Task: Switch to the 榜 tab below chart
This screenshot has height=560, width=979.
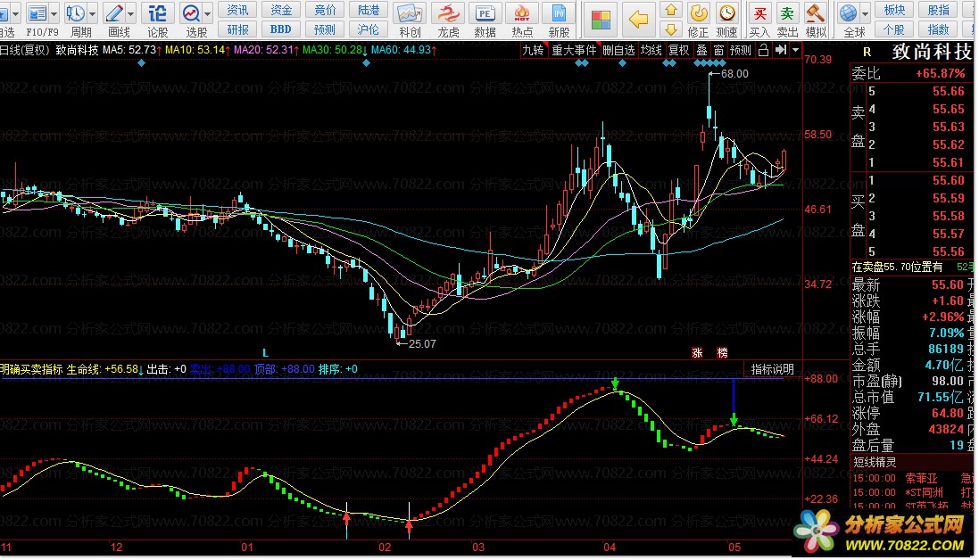Action: (722, 352)
